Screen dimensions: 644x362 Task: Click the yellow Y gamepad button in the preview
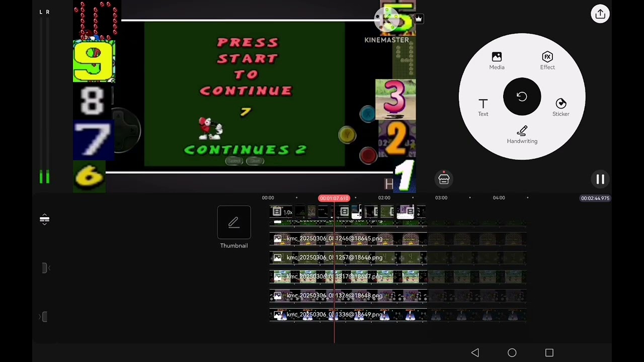[347, 135]
